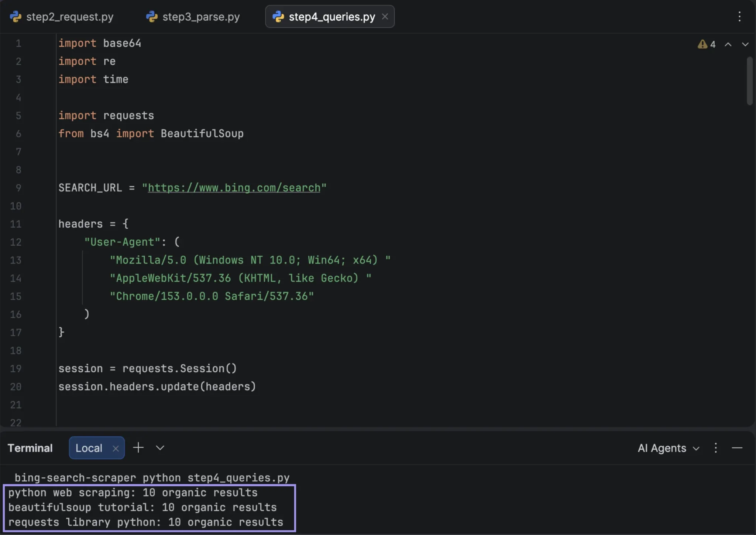This screenshot has width=756, height=535.
Task: Click the "User-Agent" dictionary key
Action: pos(122,242)
